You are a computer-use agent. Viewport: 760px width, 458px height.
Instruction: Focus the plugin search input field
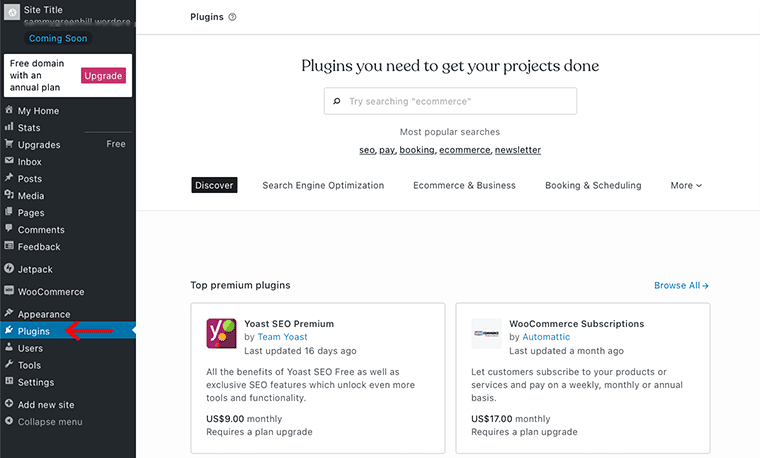(x=450, y=101)
